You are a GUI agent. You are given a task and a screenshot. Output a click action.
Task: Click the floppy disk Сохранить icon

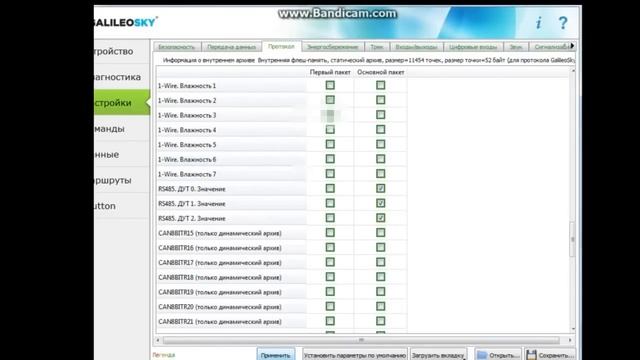531,355
